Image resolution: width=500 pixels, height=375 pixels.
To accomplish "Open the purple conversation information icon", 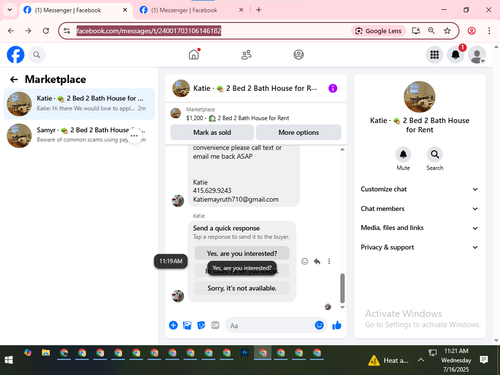I will pos(333,88).
